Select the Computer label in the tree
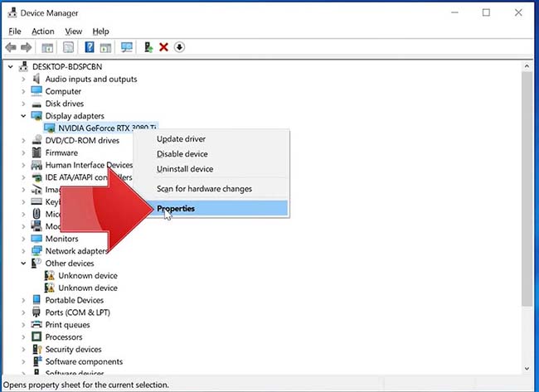The width and height of the screenshot is (539, 392). [x=63, y=91]
